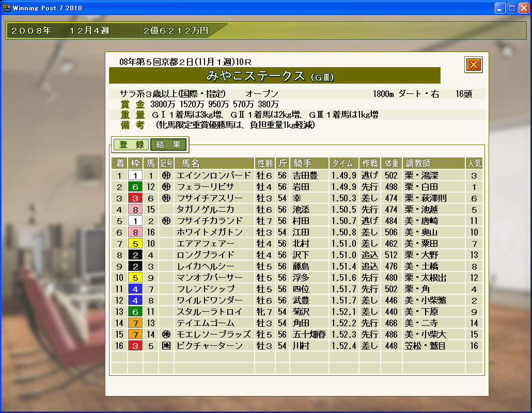This screenshot has width=532, height=413.
Task: Click the 馬名 column header
Action: click(x=214, y=164)
